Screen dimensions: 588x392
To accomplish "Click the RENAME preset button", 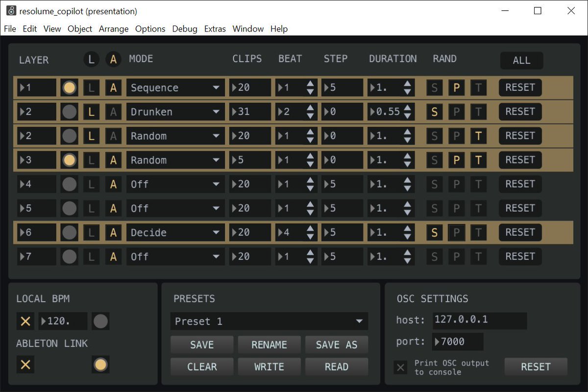I will click(x=269, y=344).
